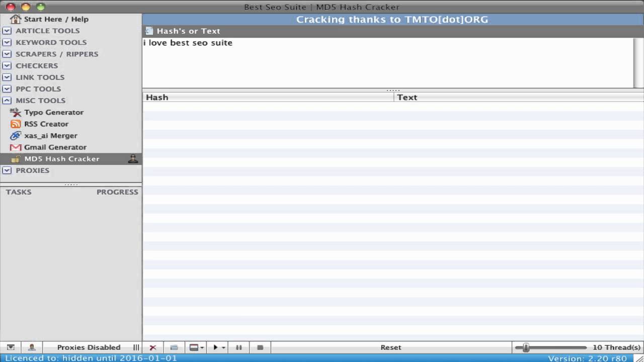The height and width of the screenshot is (362, 644).
Task: Sort results by the Hash column header
Action: click(268, 98)
